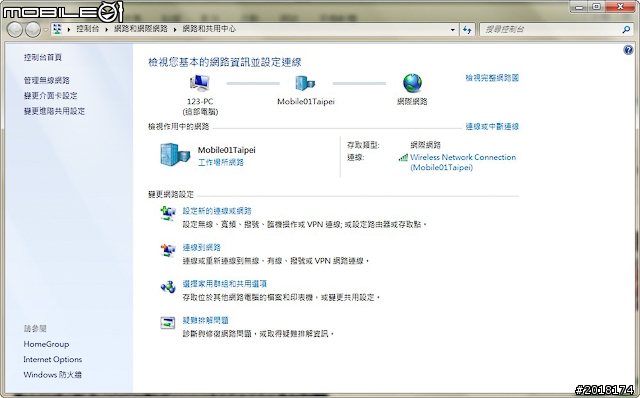Select 控制台 breadcrumb in address bar
Image resolution: width=640 pixels, height=398 pixels.
[x=87, y=29]
